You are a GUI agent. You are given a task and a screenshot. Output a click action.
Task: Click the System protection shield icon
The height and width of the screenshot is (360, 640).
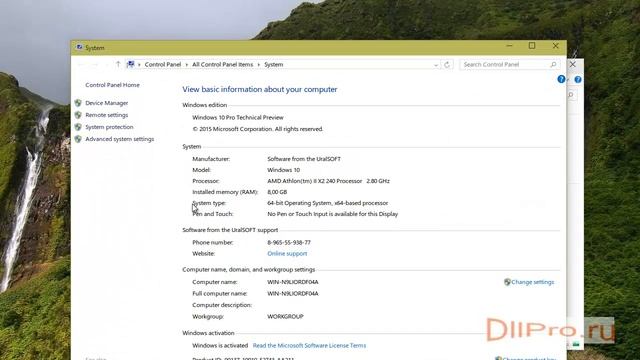tap(78, 127)
